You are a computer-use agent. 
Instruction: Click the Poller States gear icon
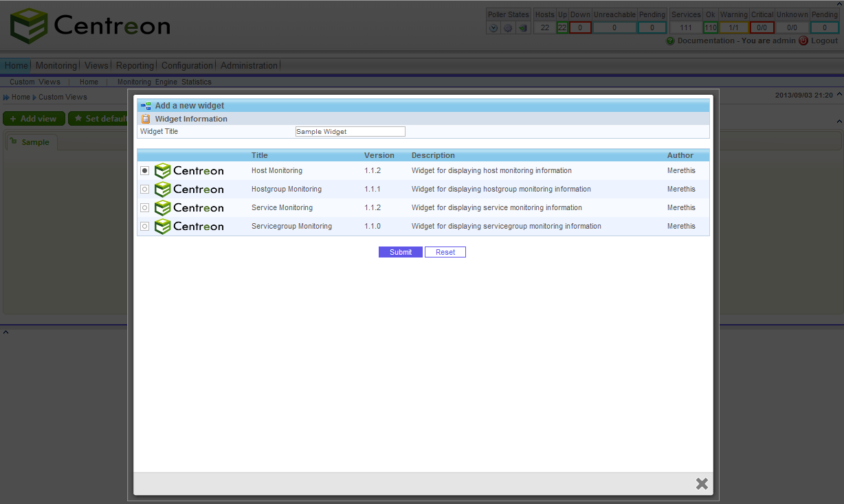click(x=508, y=27)
